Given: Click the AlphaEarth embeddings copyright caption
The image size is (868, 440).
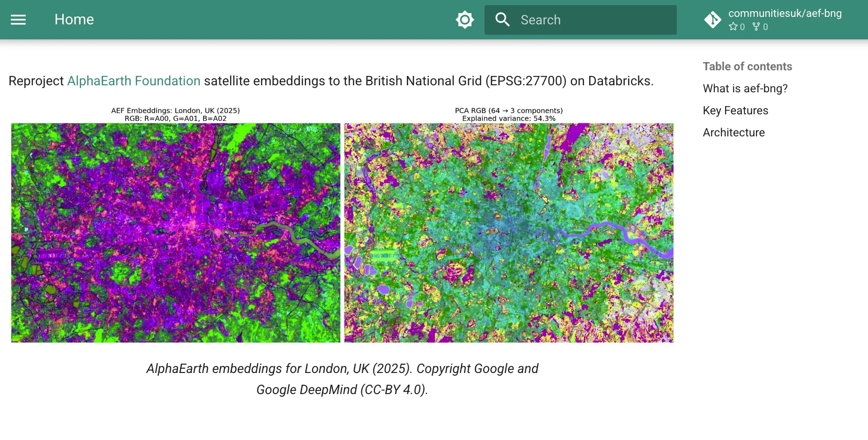Looking at the screenshot, I should (342, 379).
